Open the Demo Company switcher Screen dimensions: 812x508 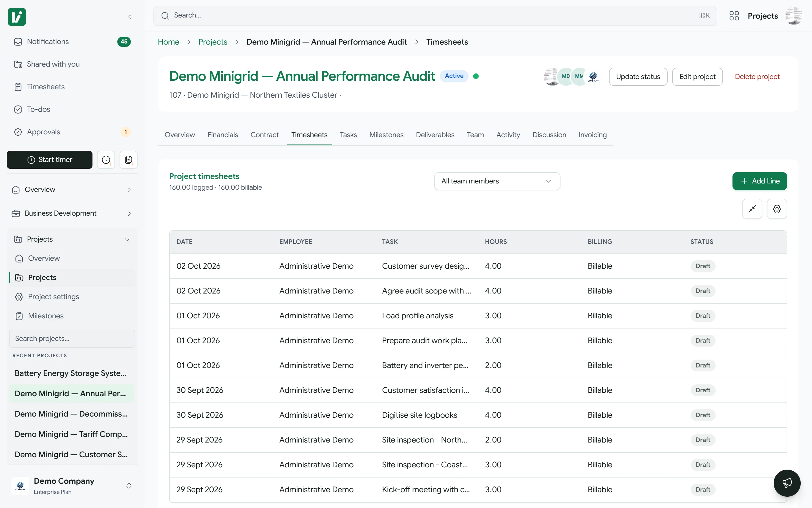[x=72, y=486]
